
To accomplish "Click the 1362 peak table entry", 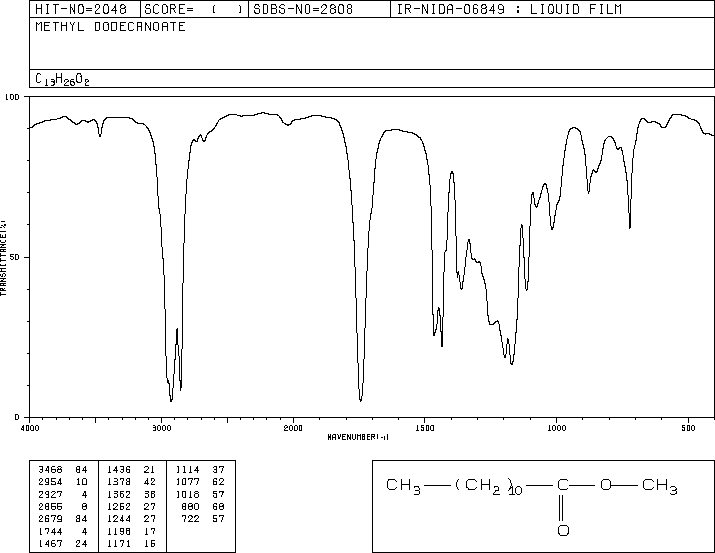I will point(119,494).
